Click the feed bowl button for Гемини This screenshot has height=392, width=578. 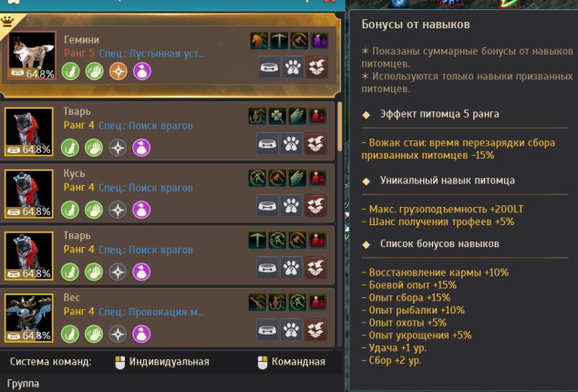coord(270,67)
